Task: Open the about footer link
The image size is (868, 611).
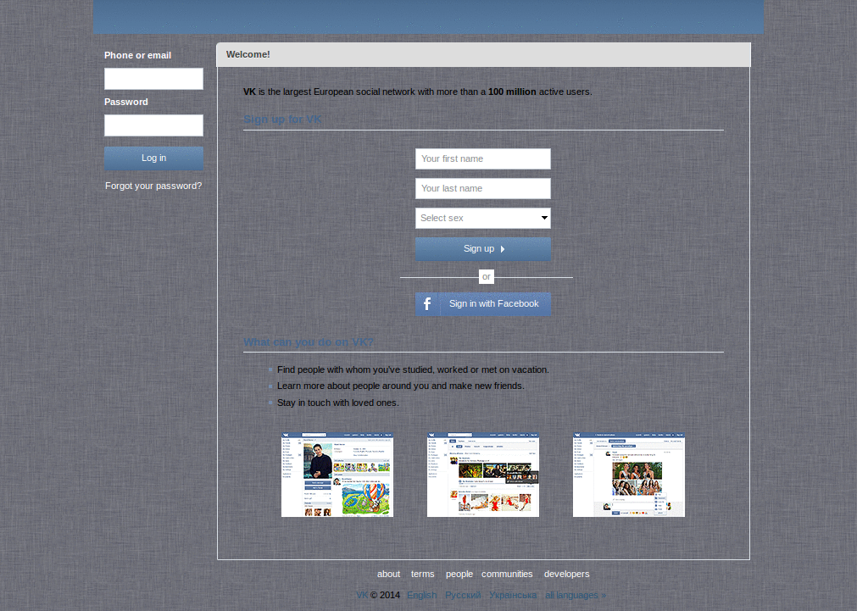Action: (388, 574)
